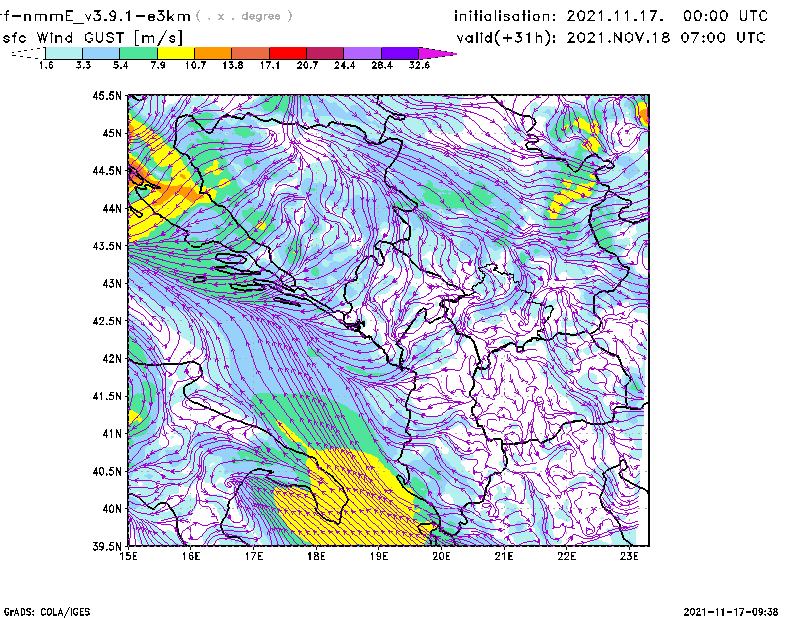Click the legend value 32.6
Viewport: 800px width, 618px height.
(x=419, y=65)
